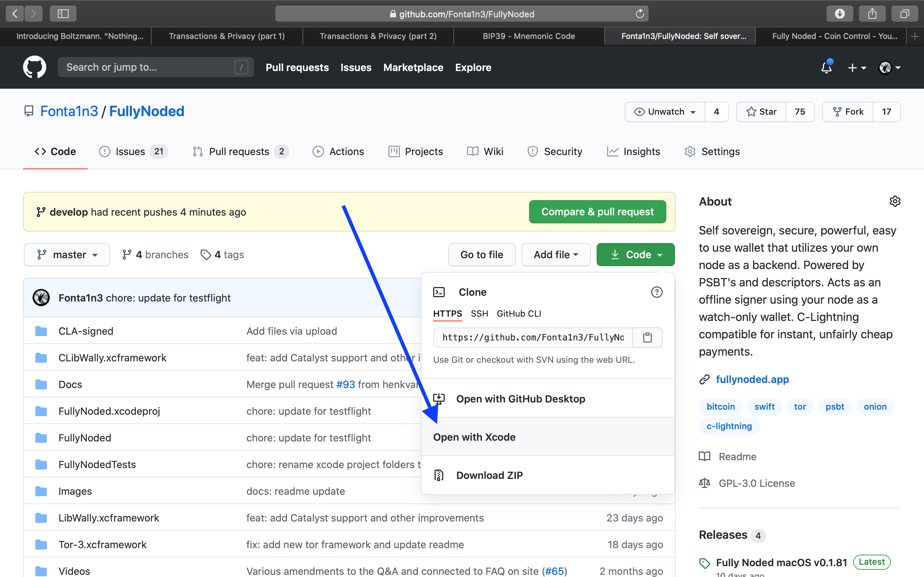Open the create-new plus dropdown
Screen dimensions: 924x577
pyautogui.click(x=857, y=68)
